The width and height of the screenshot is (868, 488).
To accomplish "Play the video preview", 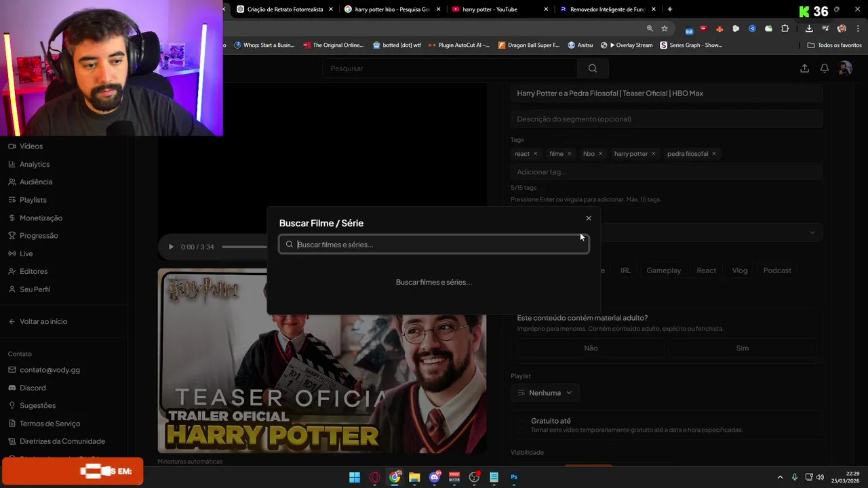I will click(x=171, y=247).
